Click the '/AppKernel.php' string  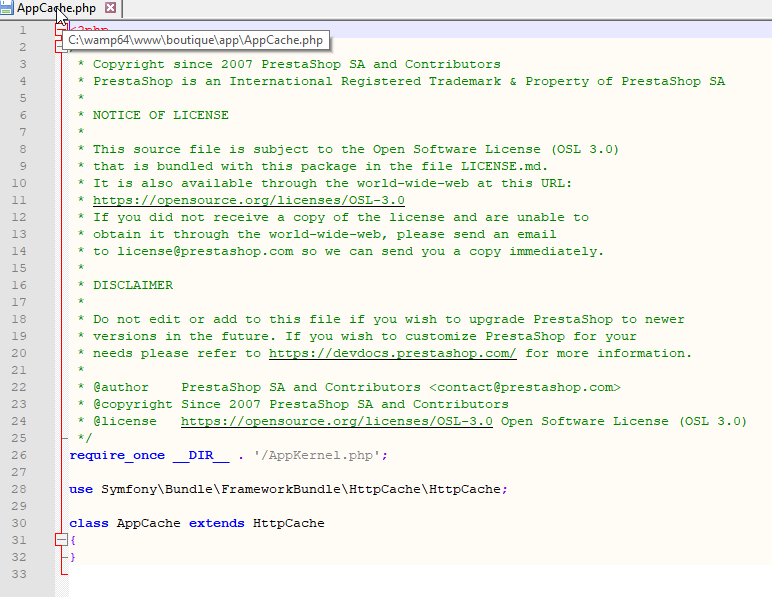[x=317, y=455]
